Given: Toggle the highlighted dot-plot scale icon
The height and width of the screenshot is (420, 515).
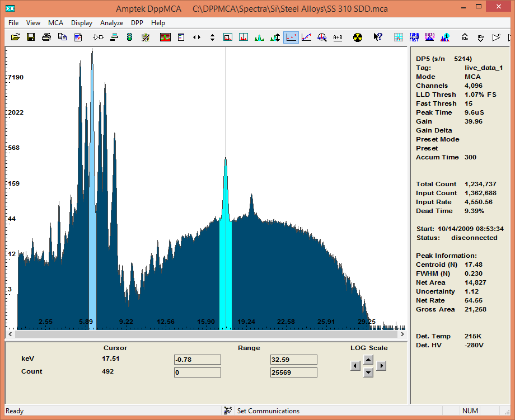Looking at the screenshot, I should (x=291, y=37).
